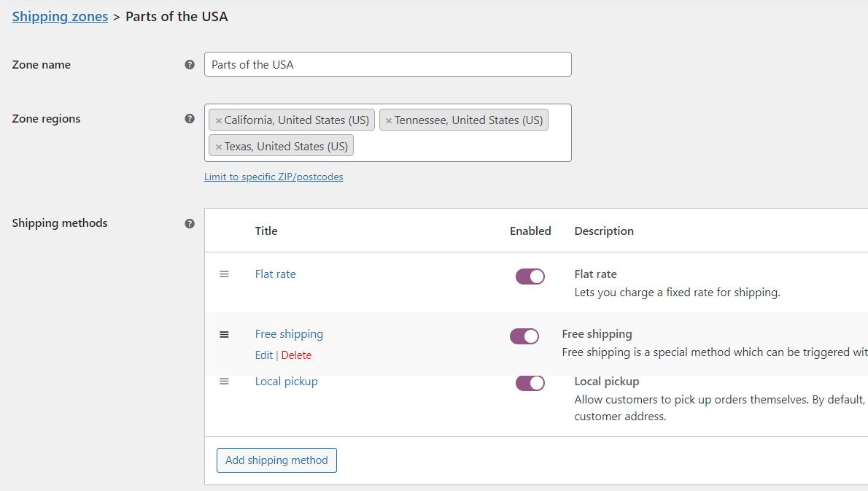Click the Local pickup reorder handle
The image size is (868, 491).
[224, 382]
